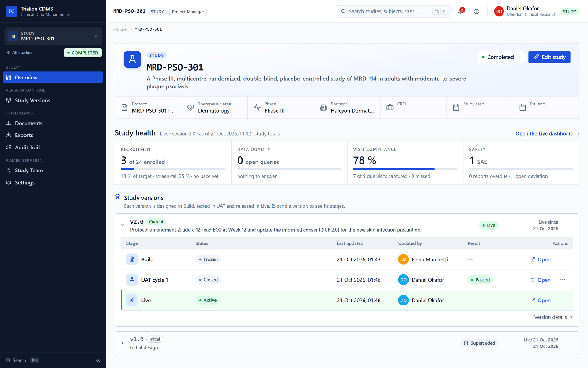
Task: Open the help question mark icon
Action: point(477,11)
